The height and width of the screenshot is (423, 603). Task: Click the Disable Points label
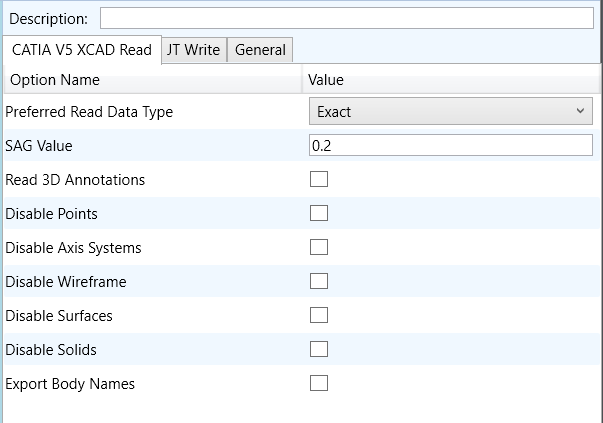(52, 214)
